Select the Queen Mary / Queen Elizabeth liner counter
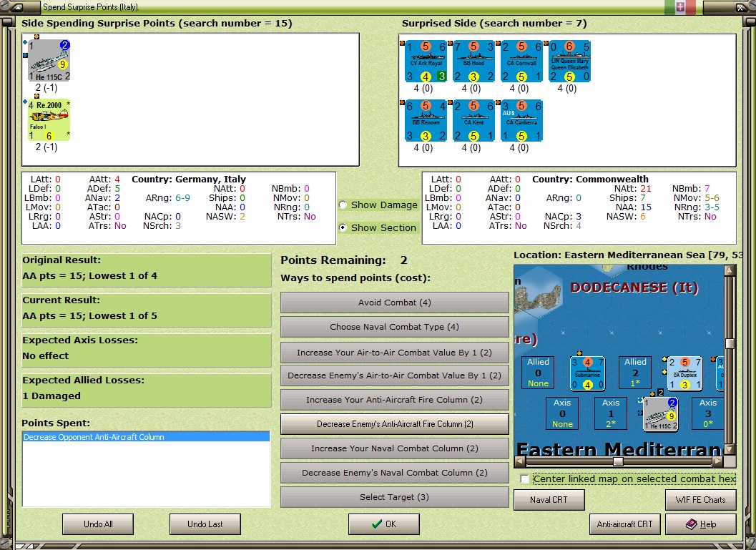The image size is (756, 550). (x=569, y=62)
